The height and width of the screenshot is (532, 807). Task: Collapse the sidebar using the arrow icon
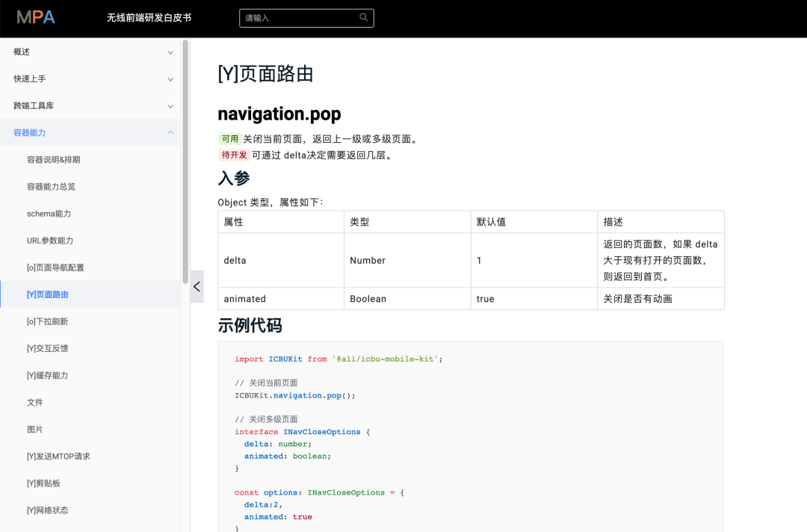pyautogui.click(x=197, y=286)
